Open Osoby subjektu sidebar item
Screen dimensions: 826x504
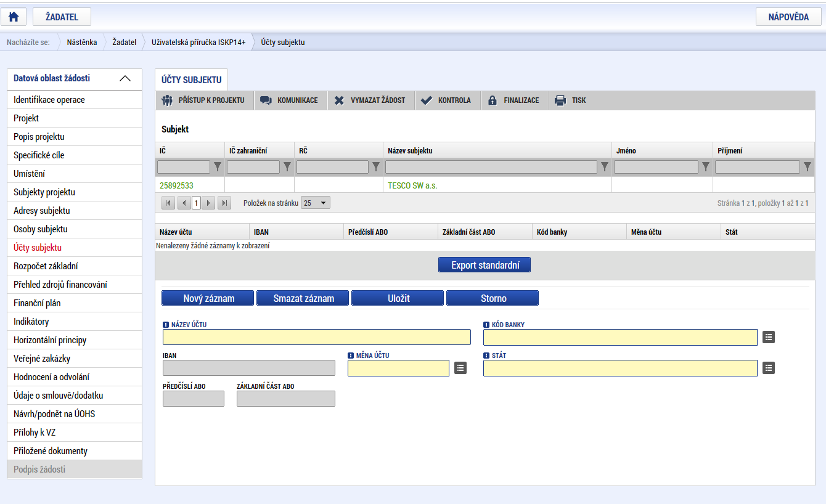[x=74, y=229]
